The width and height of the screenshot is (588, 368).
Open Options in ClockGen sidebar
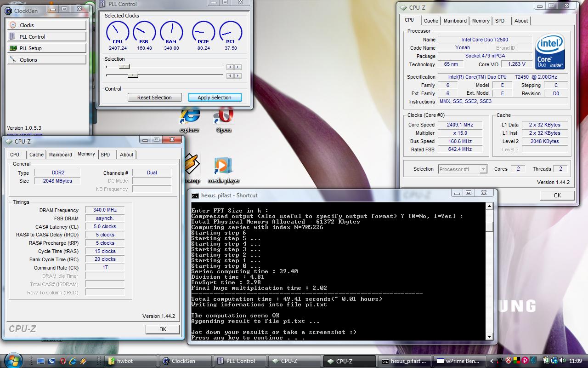[47, 60]
